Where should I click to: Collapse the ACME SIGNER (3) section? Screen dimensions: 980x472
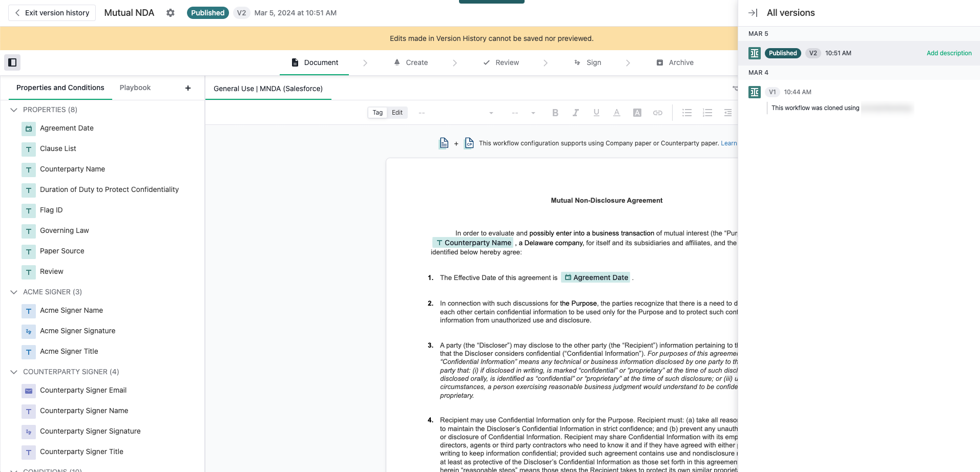14,292
